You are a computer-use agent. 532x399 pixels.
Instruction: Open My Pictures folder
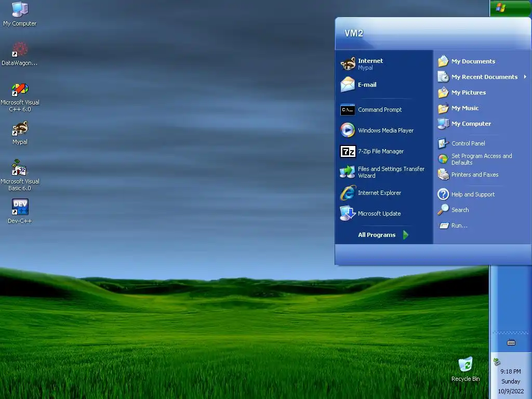pyautogui.click(x=483, y=92)
